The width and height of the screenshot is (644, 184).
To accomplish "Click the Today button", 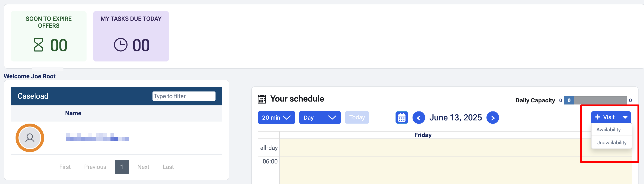I will click(x=357, y=117).
